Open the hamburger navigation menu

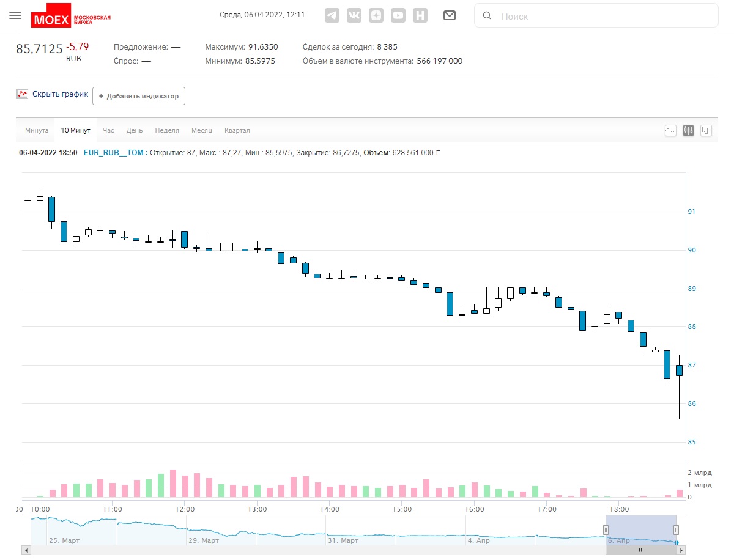point(15,15)
